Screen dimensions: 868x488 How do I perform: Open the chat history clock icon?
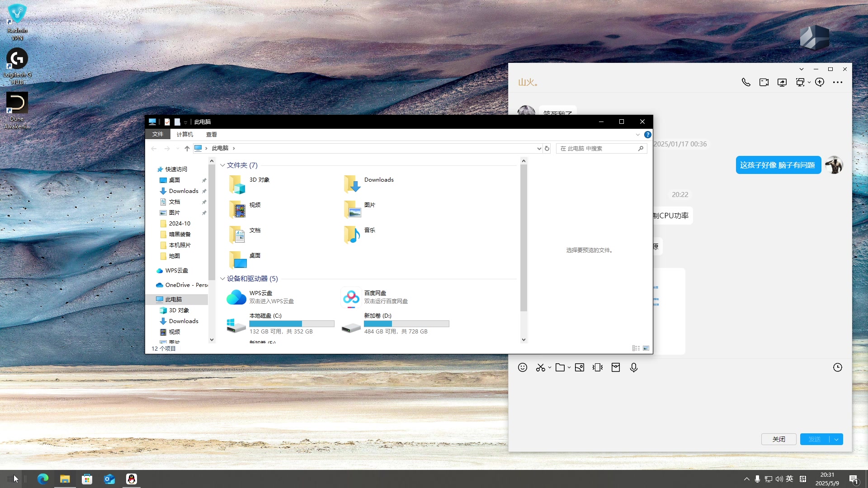click(838, 367)
